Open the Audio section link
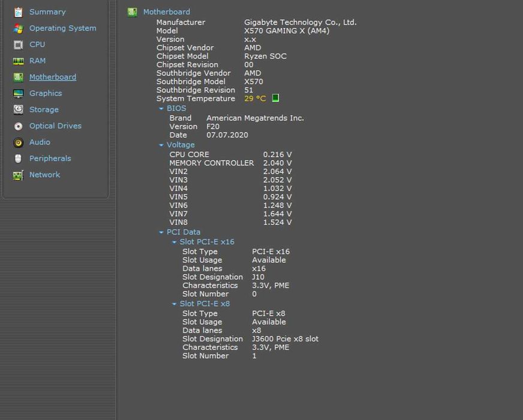The image size is (523, 420). (x=40, y=142)
